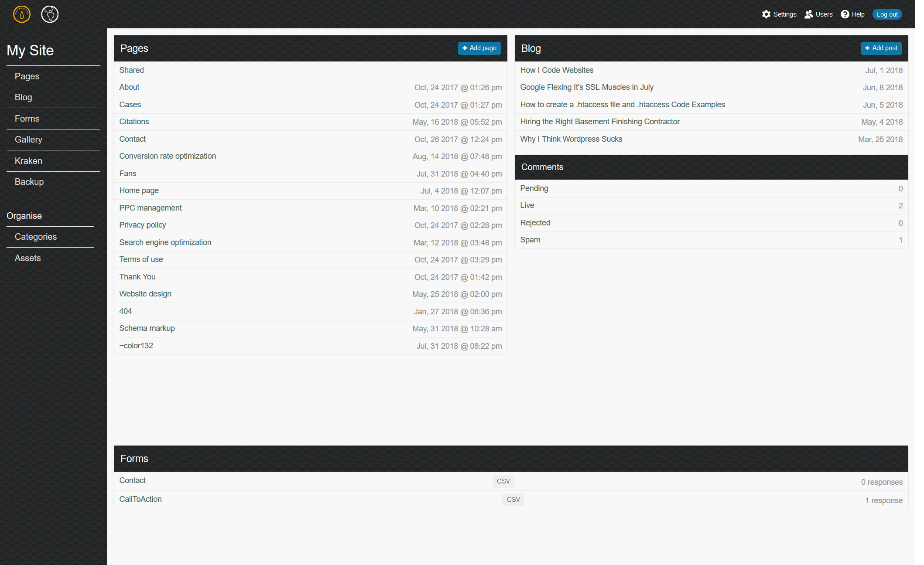
Task: Open Categories under Organise
Action: tap(36, 237)
